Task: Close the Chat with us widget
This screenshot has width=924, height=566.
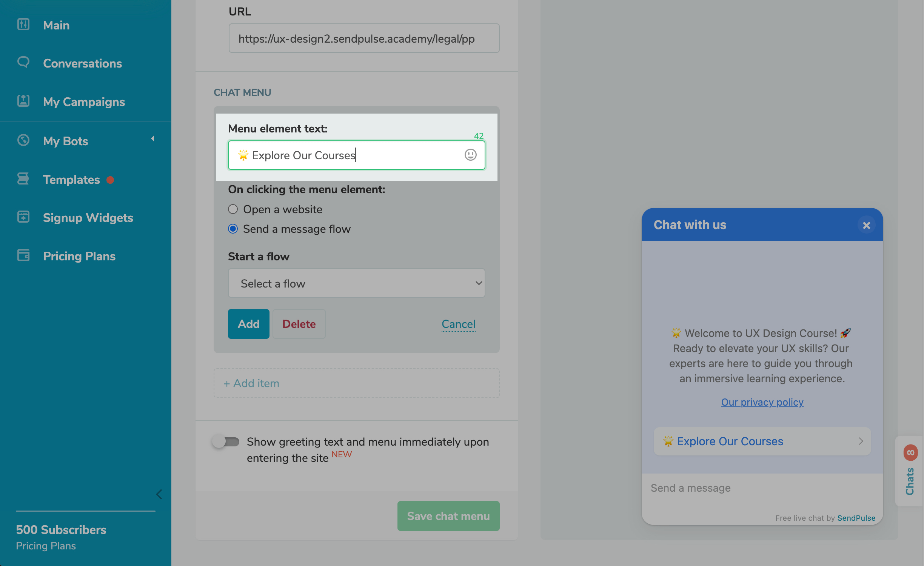Action: coord(866,225)
